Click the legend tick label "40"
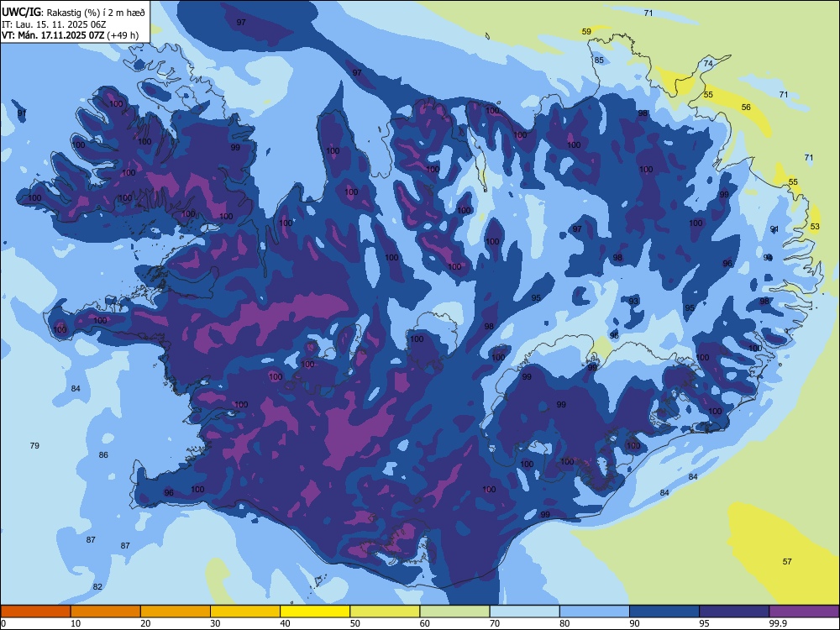This screenshot has height=630, width=840. coord(285,623)
